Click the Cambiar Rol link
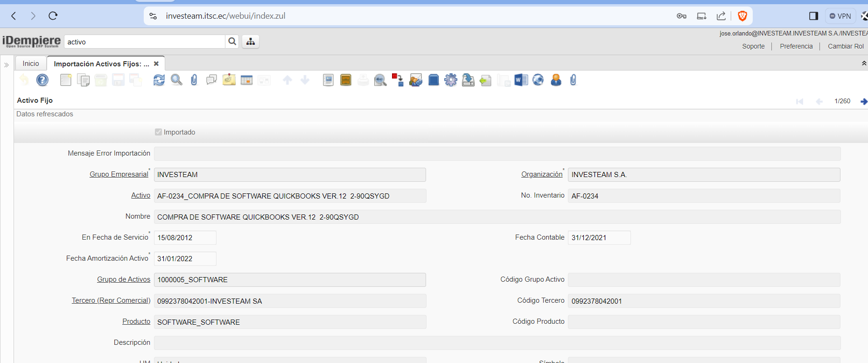Viewport: 868px width, 363px height. pos(846,46)
